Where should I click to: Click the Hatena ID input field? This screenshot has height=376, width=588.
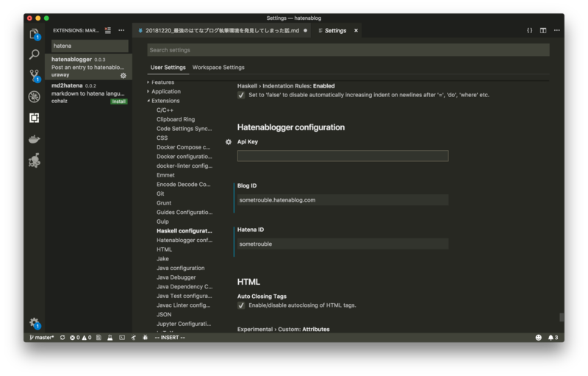pyautogui.click(x=343, y=244)
